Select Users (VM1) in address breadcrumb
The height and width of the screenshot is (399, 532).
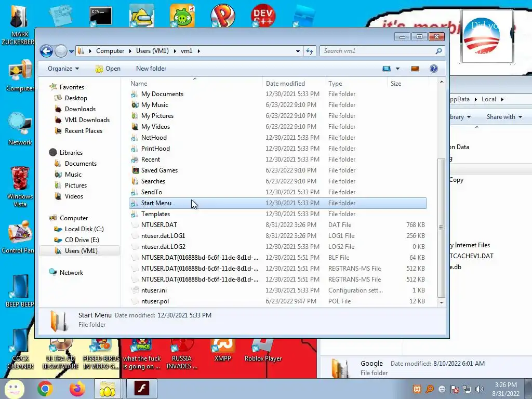[152, 51]
